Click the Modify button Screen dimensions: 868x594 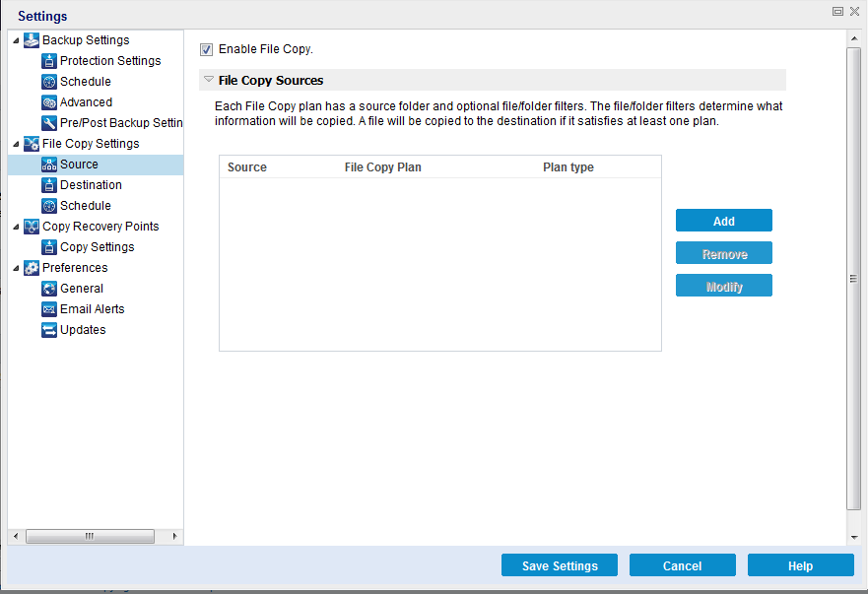[x=723, y=285]
